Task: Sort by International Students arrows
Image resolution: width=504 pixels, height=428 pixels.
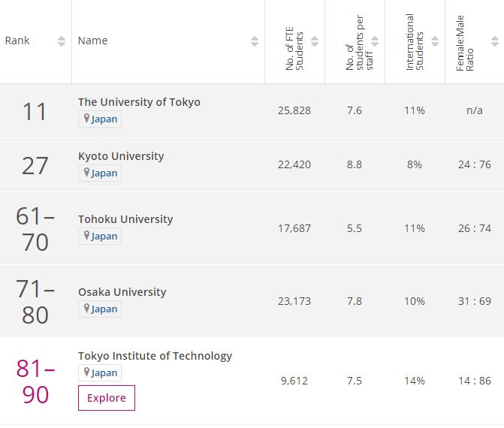Action: (435, 41)
